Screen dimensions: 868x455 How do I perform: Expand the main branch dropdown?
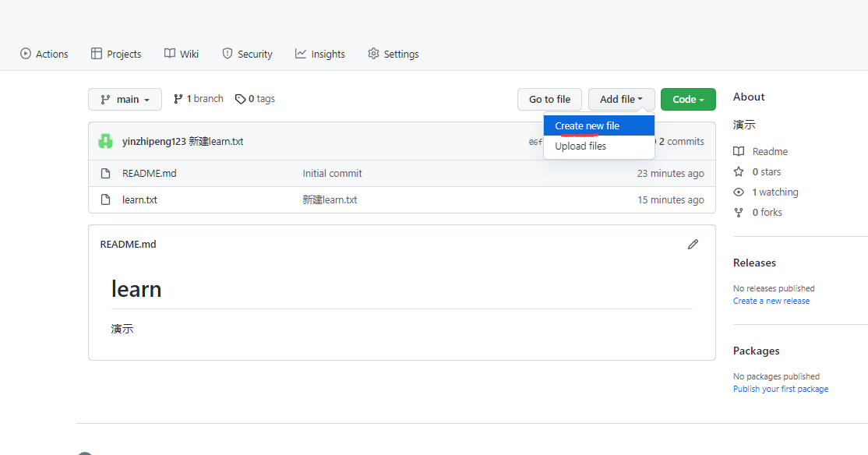(125, 99)
